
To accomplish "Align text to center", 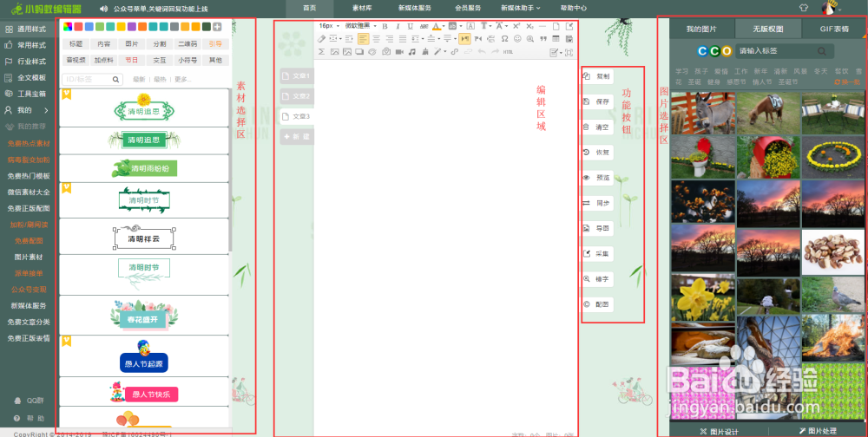I will [x=377, y=39].
